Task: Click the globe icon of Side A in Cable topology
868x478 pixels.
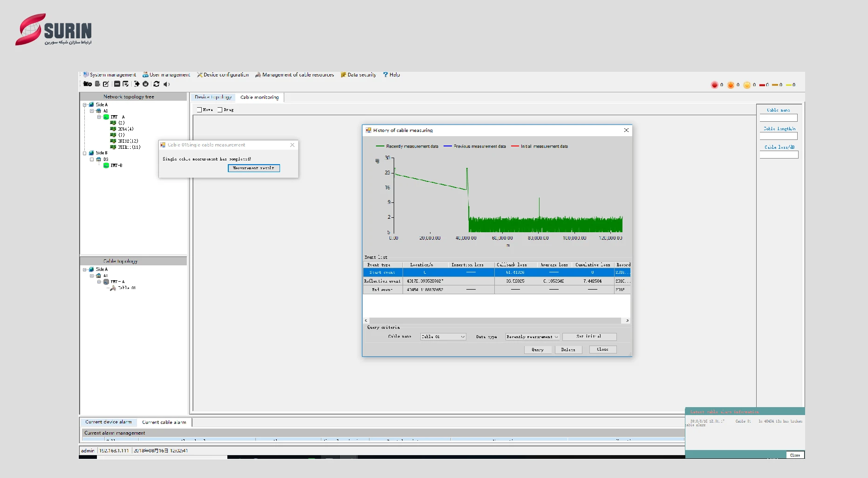Action: [x=91, y=270]
